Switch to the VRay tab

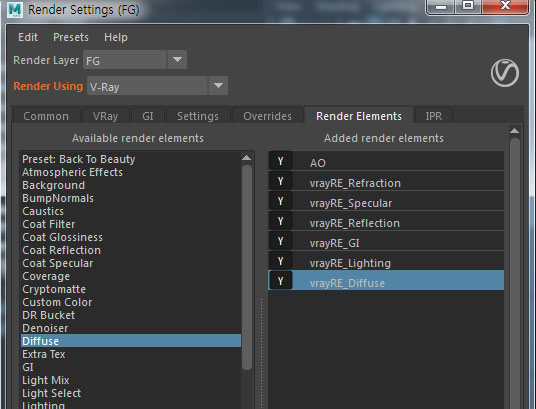pos(105,116)
